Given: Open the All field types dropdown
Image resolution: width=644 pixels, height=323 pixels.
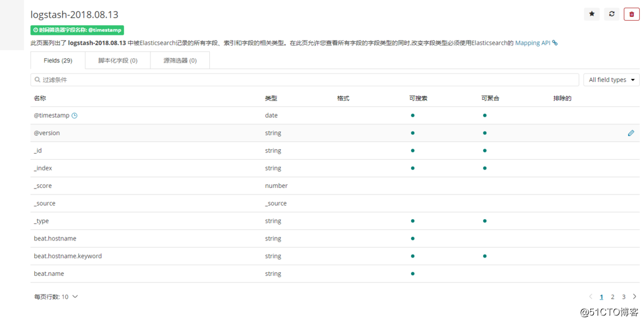Looking at the screenshot, I should tap(612, 80).
